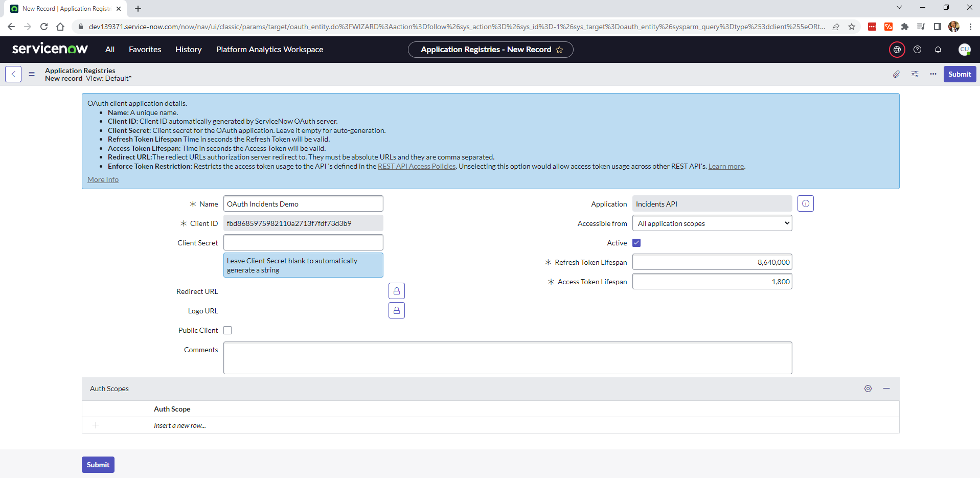The image size is (980, 478).
Task: Collapse the Auth Scopes section
Action: (887, 389)
